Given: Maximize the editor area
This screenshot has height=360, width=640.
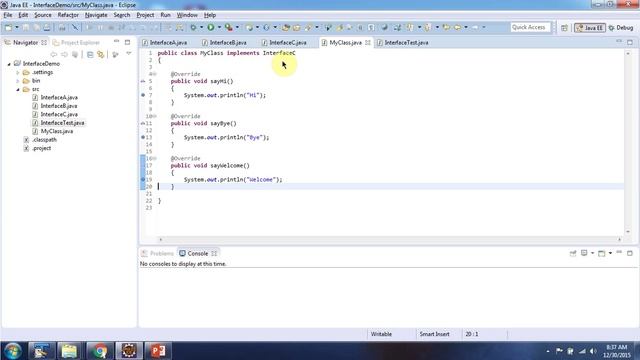Looking at the screenshot, I should tap(630, 42).
